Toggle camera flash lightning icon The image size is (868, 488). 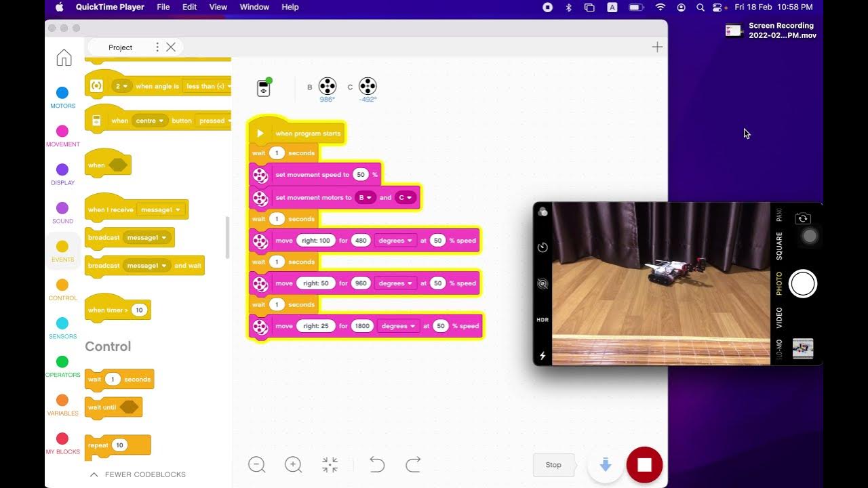click(542, 355)
